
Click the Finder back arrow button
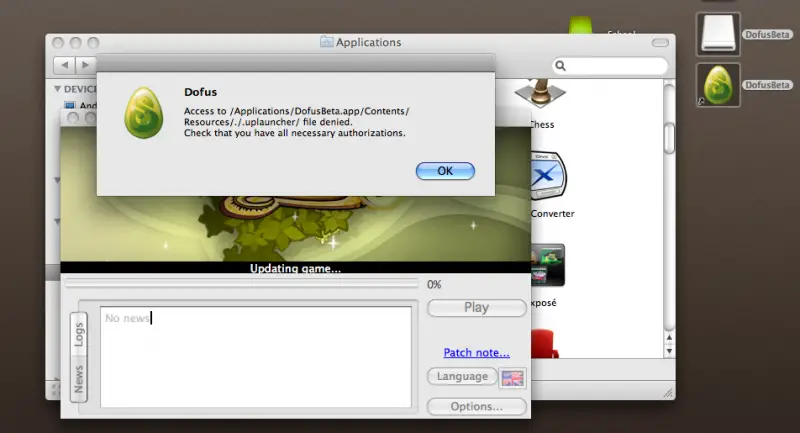coord(64,65)
